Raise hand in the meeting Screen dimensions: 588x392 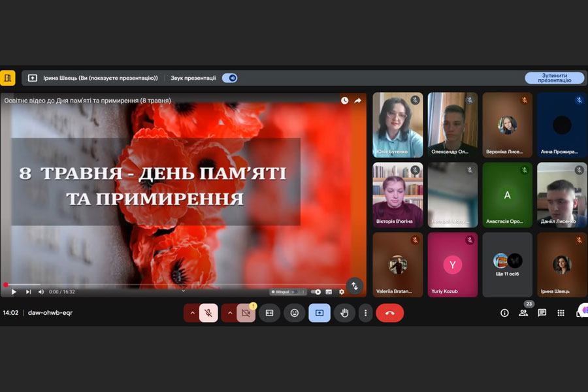344,313
